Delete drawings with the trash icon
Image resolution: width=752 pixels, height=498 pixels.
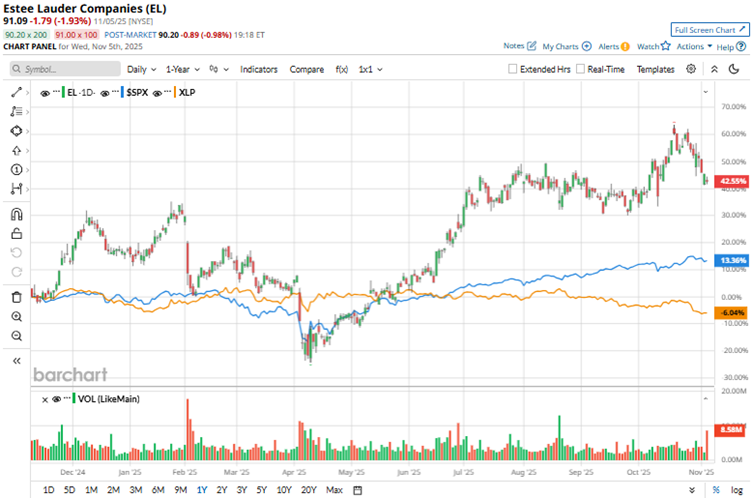(16, 296)
